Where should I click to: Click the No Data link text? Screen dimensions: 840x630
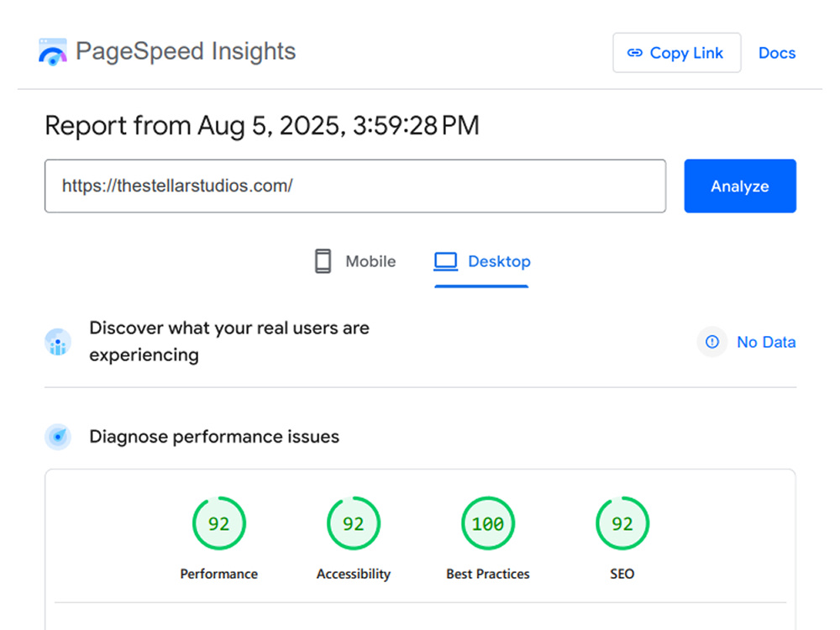tap(766, 342)
